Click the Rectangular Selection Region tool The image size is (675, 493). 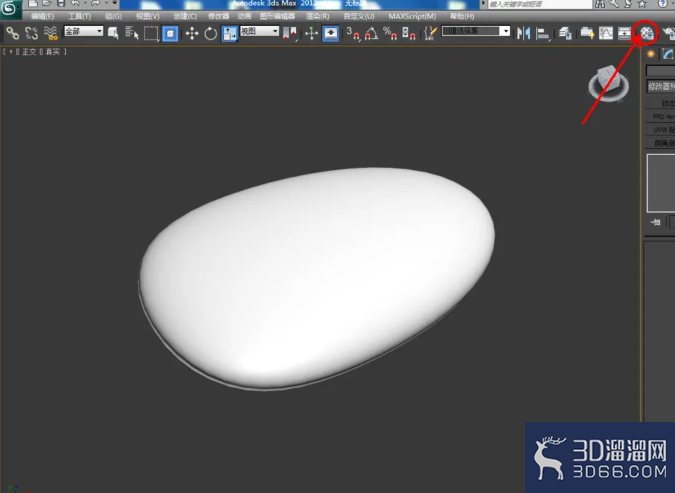coord(151,33)
